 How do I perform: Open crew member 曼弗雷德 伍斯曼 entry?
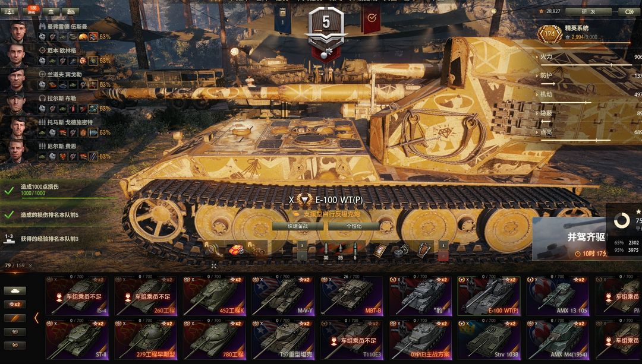[55, 32]
